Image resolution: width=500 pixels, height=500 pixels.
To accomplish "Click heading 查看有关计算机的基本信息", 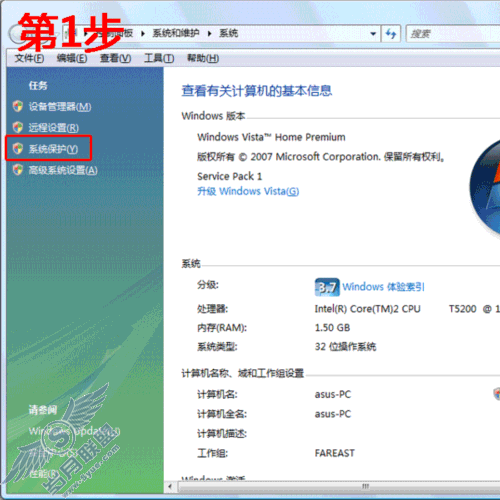I will [x=257, y=91].
